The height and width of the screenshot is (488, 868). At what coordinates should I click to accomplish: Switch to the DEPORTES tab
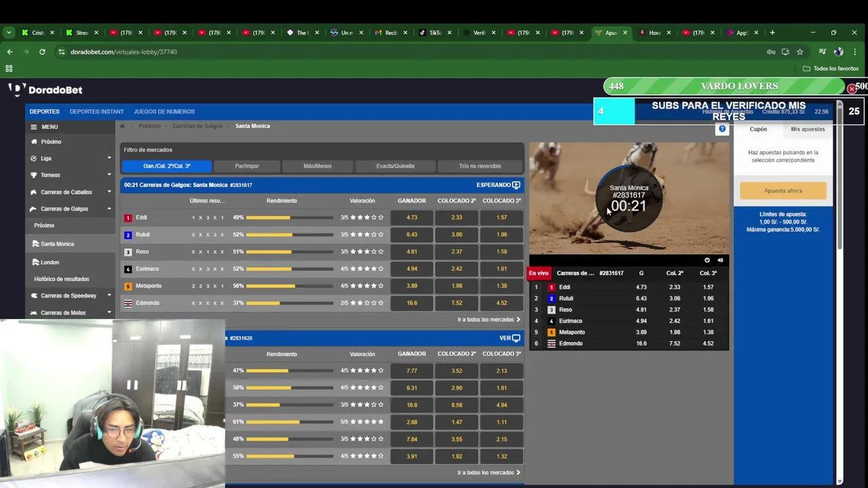tap(44, 112)
